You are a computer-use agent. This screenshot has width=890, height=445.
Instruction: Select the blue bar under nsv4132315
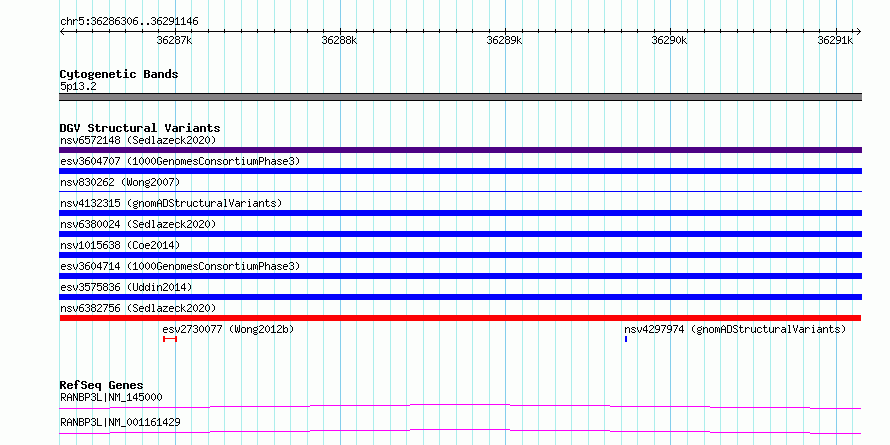point(460,213)
